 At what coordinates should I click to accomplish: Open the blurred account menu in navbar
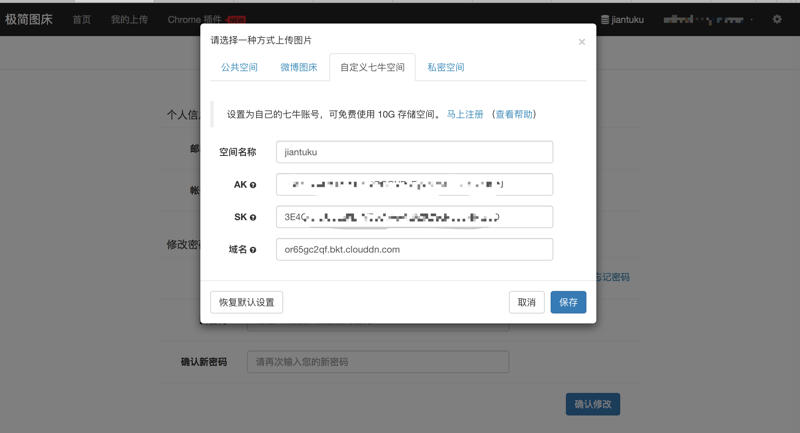tap(708, 20)
